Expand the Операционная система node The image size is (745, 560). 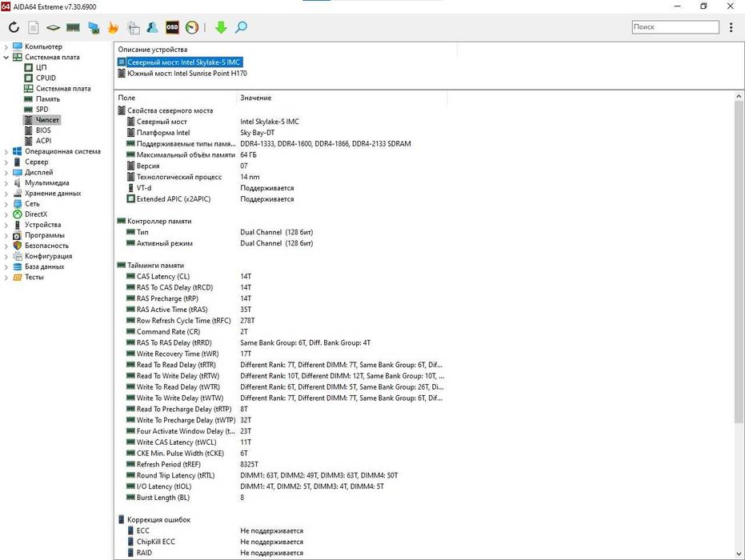coord(6,151)
